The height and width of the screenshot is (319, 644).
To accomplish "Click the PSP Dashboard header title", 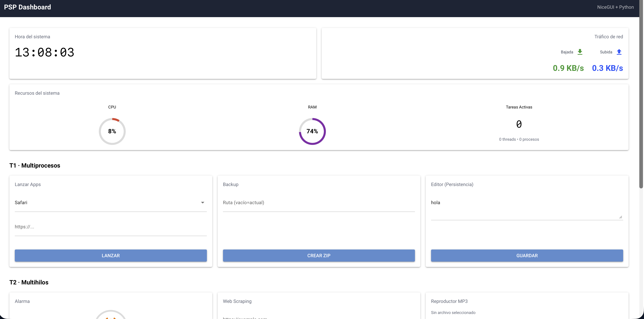I will point(28,7).
